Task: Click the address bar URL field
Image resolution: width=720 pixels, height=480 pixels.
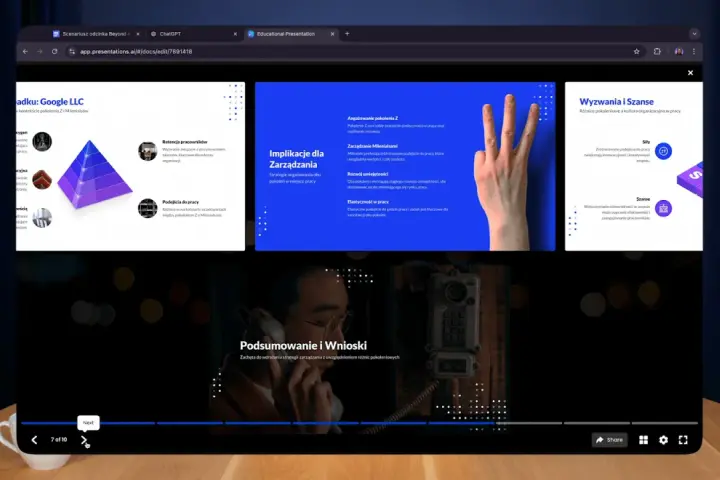Action: pos(354,51)
